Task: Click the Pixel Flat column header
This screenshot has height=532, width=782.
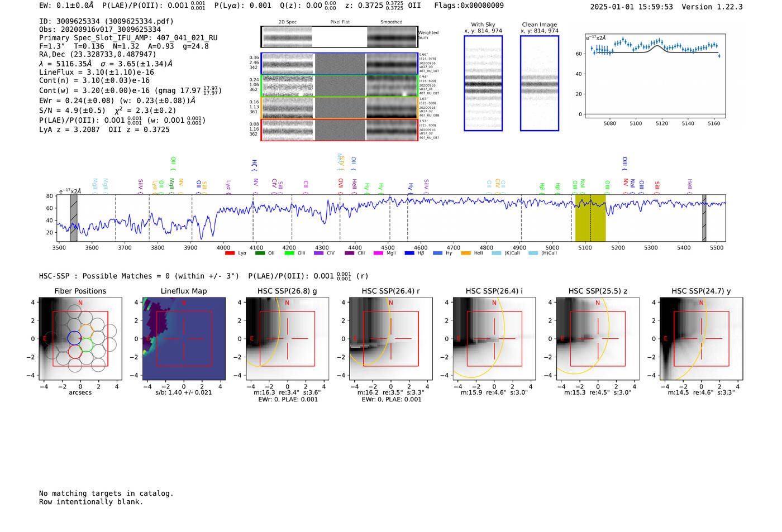Action: (x=340, y=22)
